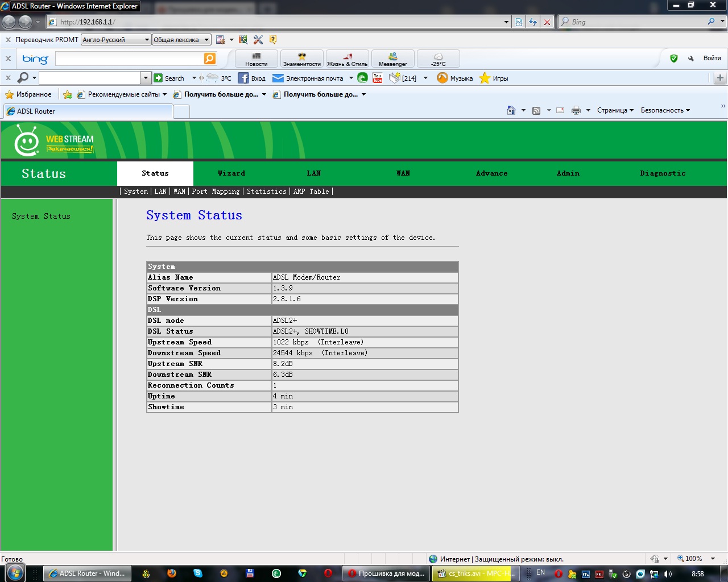Open the Home page icon

coord(511,110)
